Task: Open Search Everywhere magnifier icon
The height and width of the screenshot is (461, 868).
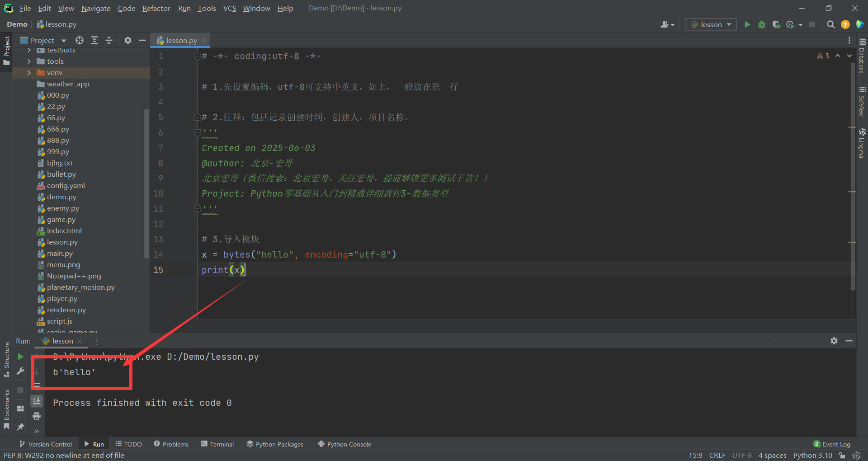Action: click(x=830, y=24)
